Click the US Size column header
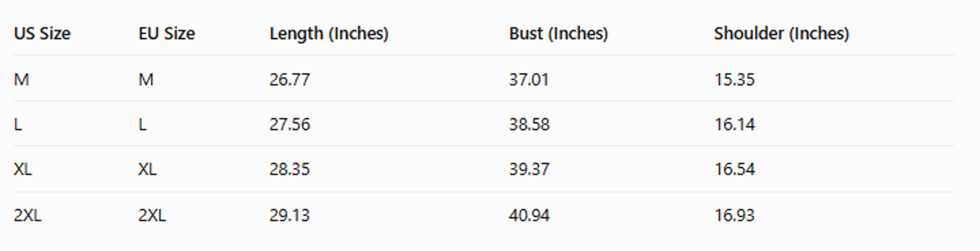This screenshot has height=251, width=980. [42, 33]
